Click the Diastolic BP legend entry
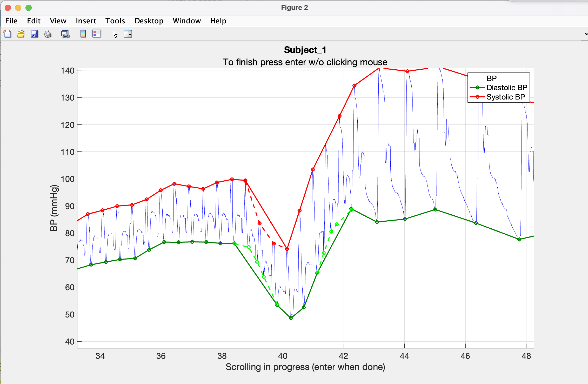Viewport: 588px width, 384px height. pos(506,88)
